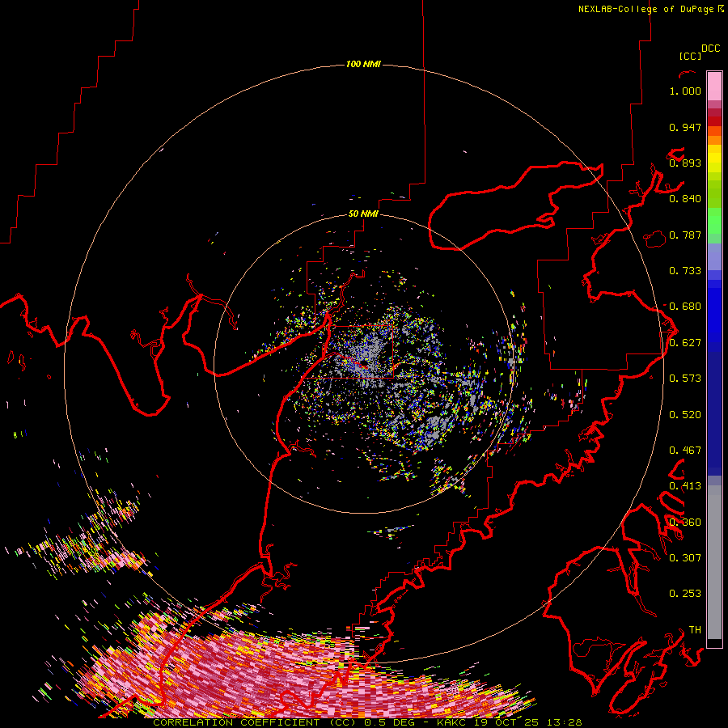Viewport: 728px width, 728px height.
Task: Click the 0.573 legend value
Action: (x=685, y=379)
